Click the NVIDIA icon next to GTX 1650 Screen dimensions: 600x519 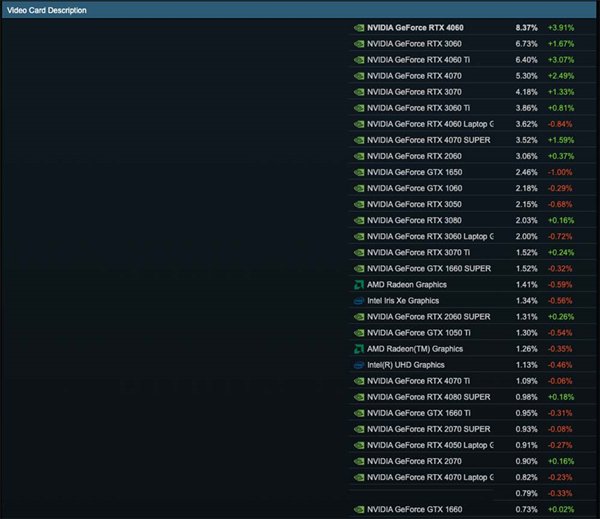pos(359,173)
